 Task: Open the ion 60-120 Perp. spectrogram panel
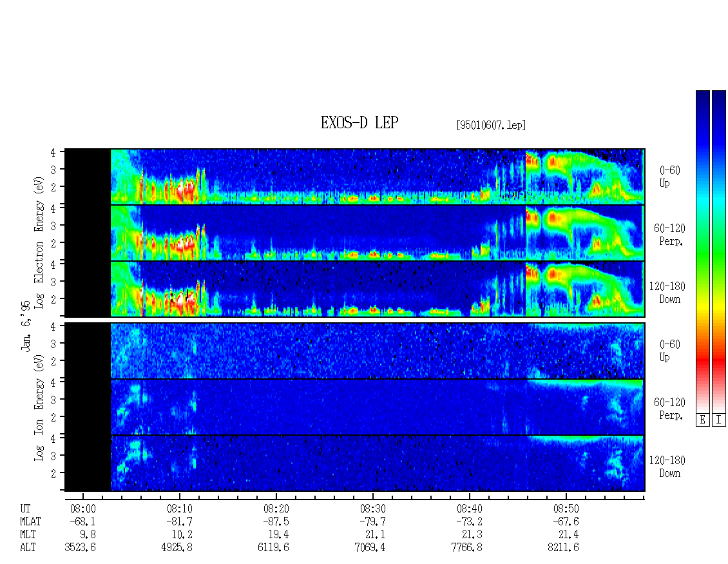[x=355, y=407]
